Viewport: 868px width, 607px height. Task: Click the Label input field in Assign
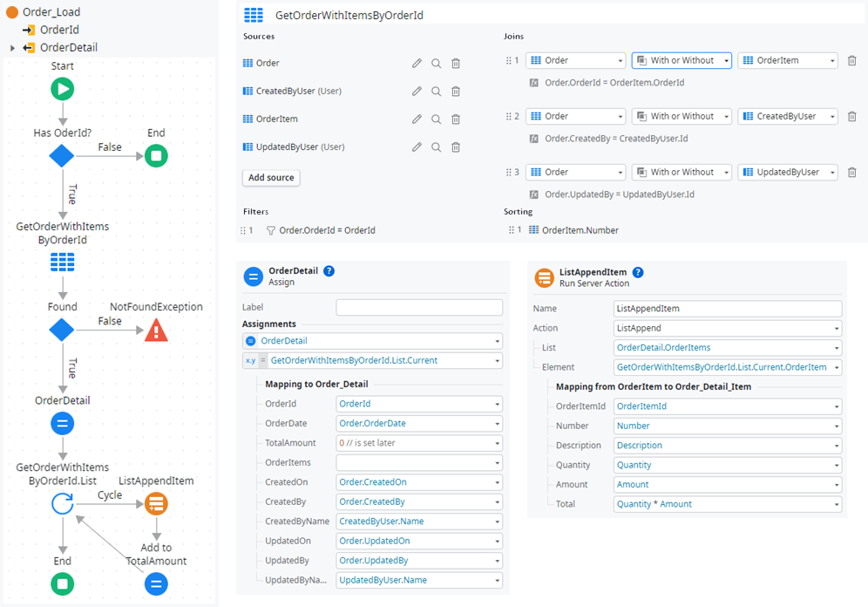(x=418, y=307)
